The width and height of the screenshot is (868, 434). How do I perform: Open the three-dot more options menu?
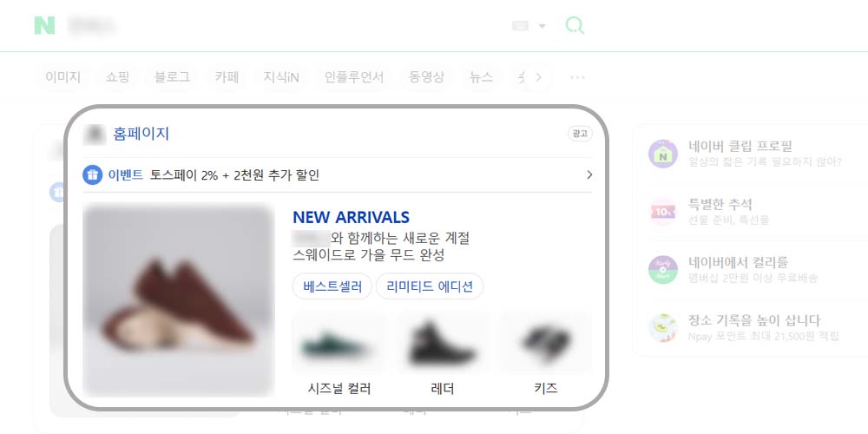577,77
